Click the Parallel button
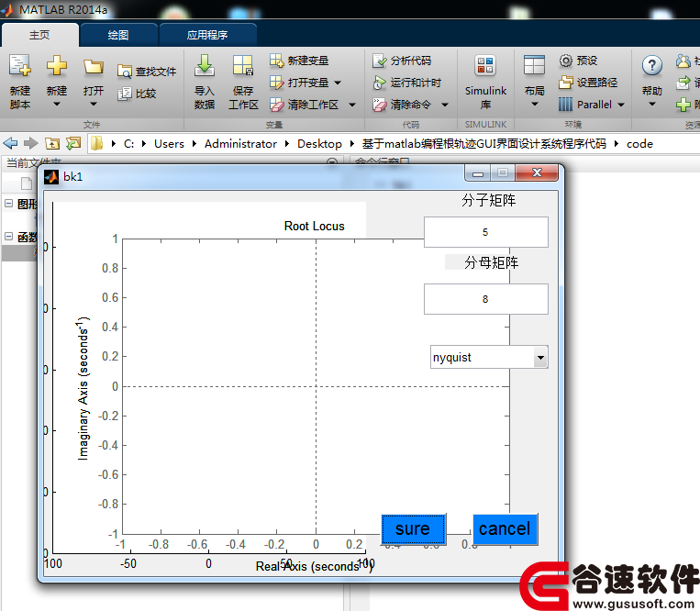This screenshot has width=700, height=611. 585,105
